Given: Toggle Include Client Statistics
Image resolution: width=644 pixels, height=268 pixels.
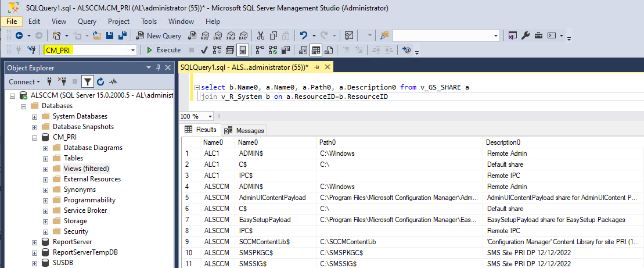Looking at the screenshot, I should (x=286, y=50).
